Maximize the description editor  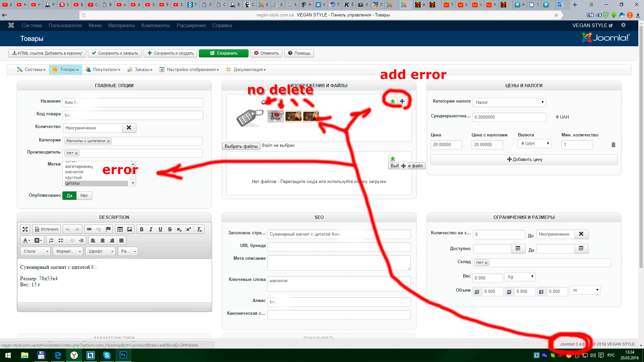click(x=25, y=229)
